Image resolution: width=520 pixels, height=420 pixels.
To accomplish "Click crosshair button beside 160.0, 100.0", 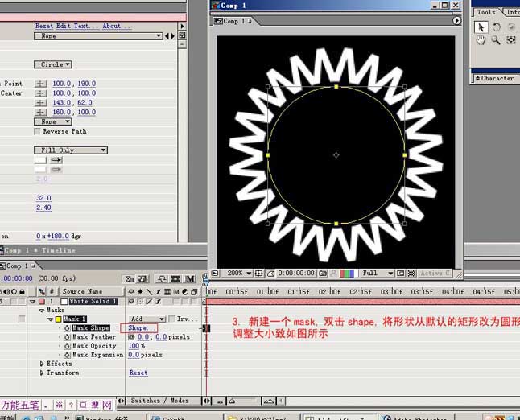I will pos(41,113).
